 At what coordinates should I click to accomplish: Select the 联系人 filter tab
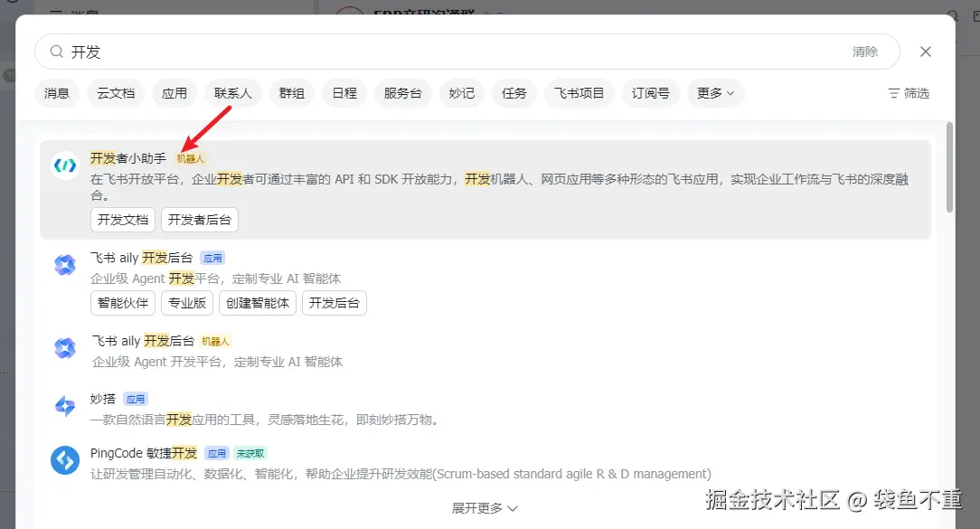pos(233,93)
